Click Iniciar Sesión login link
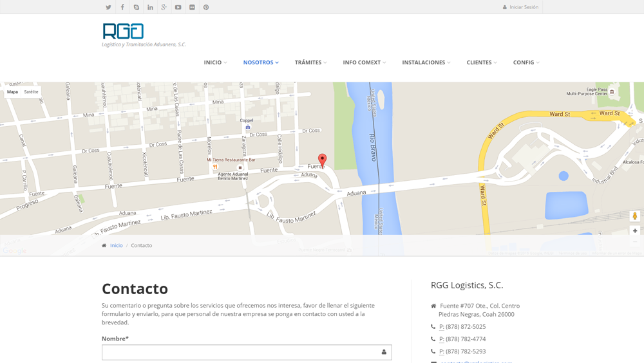Image resolution: width=644 pixels, height=363 pixels. [520, 7]
